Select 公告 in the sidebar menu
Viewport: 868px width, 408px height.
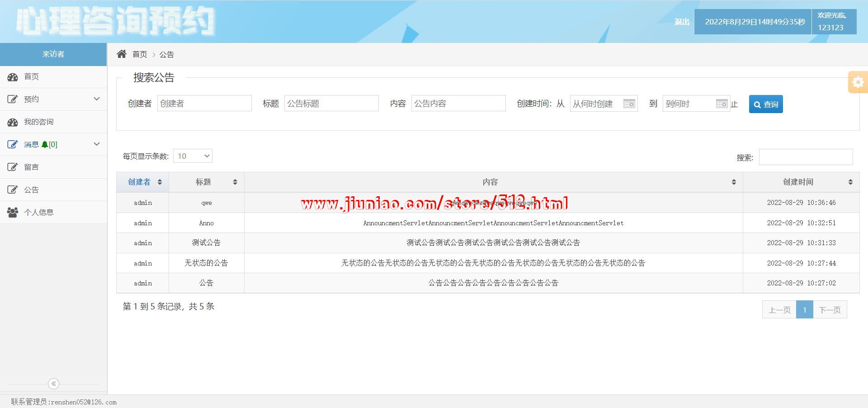click(31, 190)
